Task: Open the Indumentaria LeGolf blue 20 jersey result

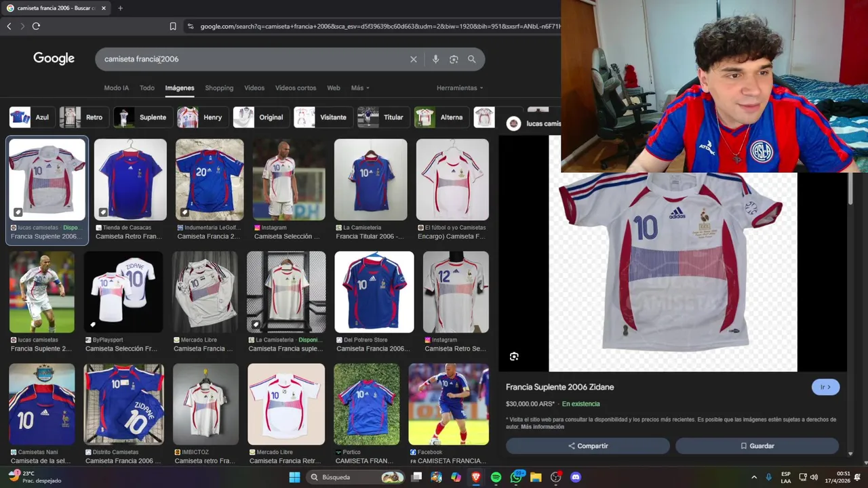Action: pos(210,180)
